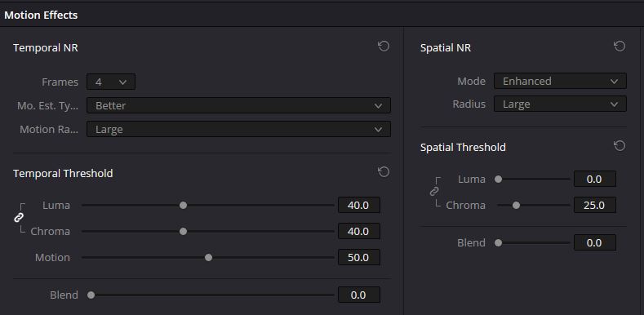Image resolution: width=644 pixels, height=315 pixels.
Task: Open the Spatial NR Mode dropdown
Action: tap(560, 81)
